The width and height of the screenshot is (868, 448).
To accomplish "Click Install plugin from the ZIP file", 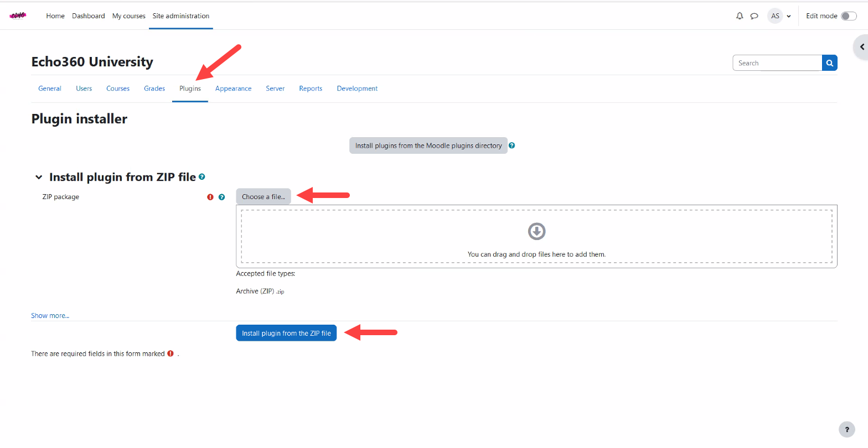I will tap(286, 333).
